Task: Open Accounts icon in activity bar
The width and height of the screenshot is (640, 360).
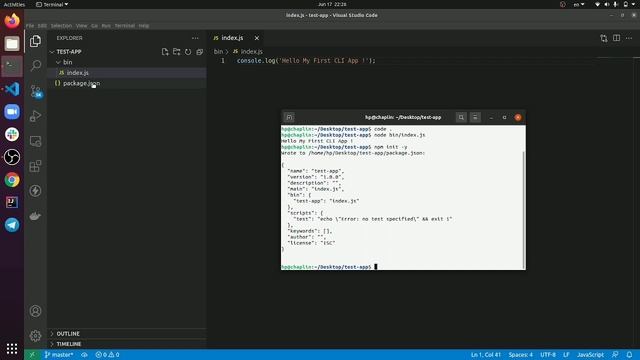Action: point(36,311)
